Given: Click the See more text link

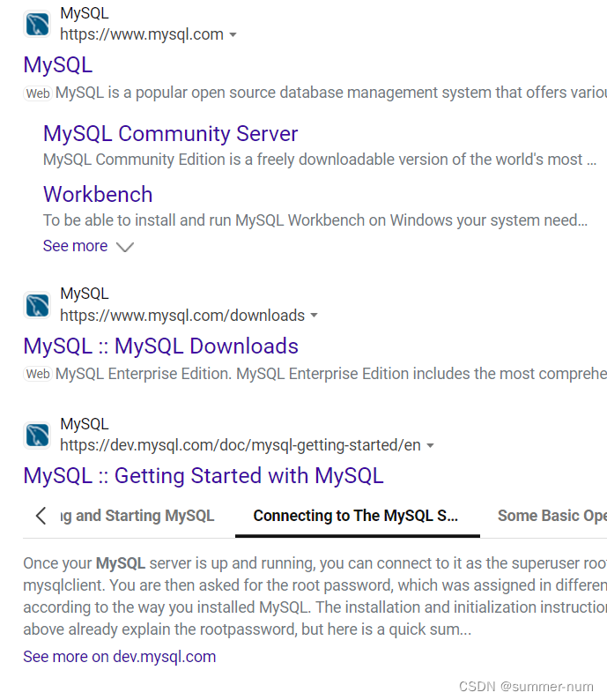Looking at the screenshot, I should (x=76, y=246).
